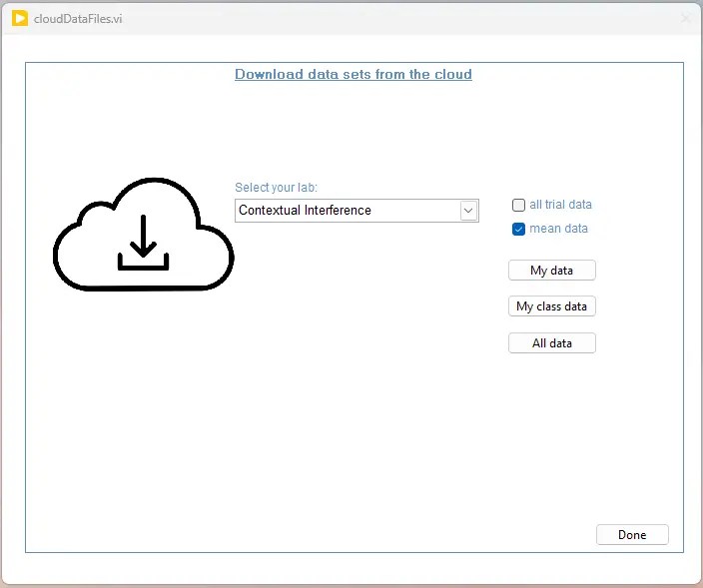Click the Select your lab label
This screenshot has height=588, width=703.
277,188
